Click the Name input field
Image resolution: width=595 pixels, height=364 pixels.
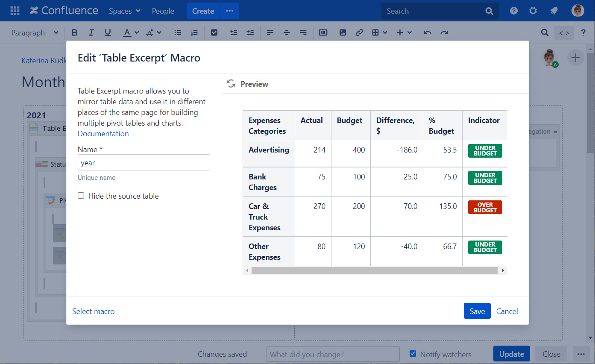coord(144,162)
